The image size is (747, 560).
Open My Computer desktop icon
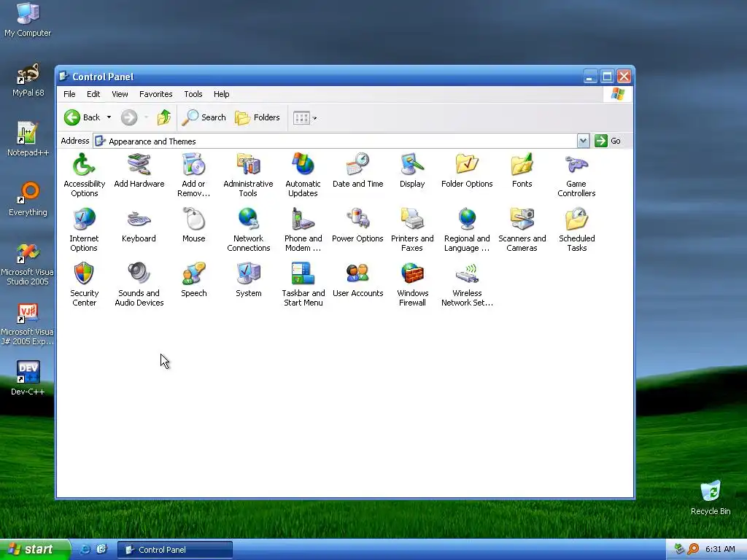point(28,20)
